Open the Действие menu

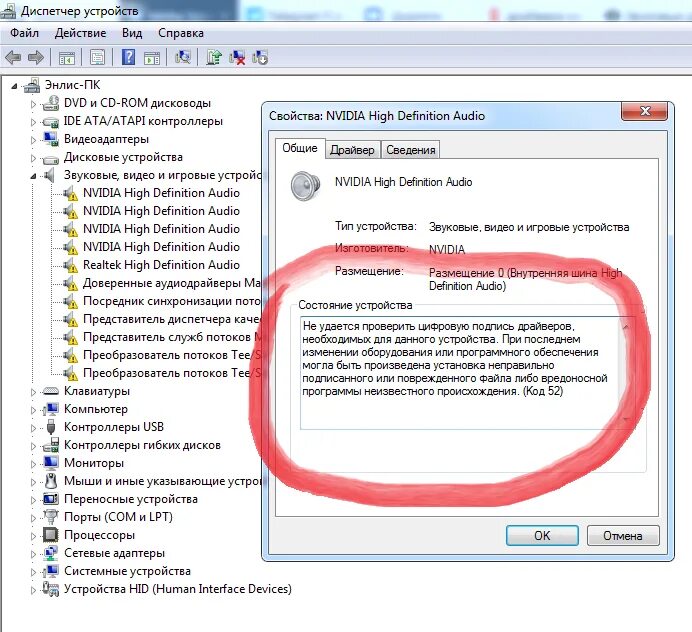[x=80, y=33]
